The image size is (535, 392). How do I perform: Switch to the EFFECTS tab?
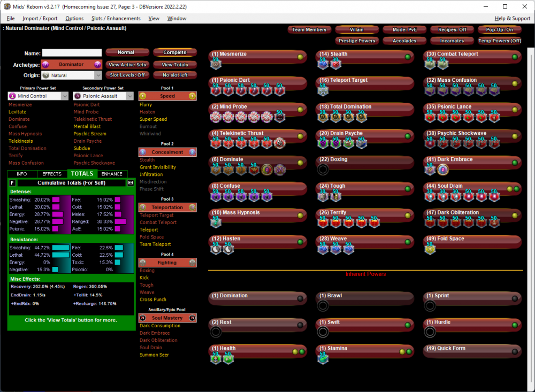point(52,174)
